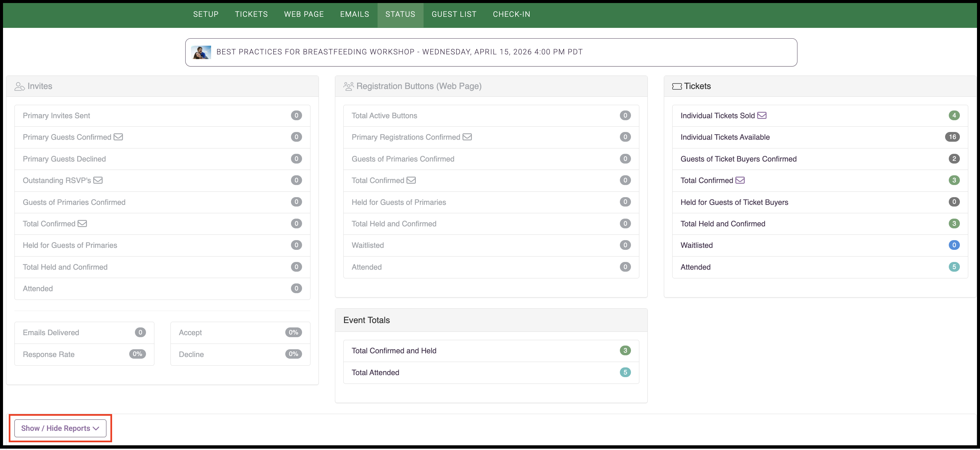Click the Total Active Buttons row
Screen dimensions: 980x450
491,116
